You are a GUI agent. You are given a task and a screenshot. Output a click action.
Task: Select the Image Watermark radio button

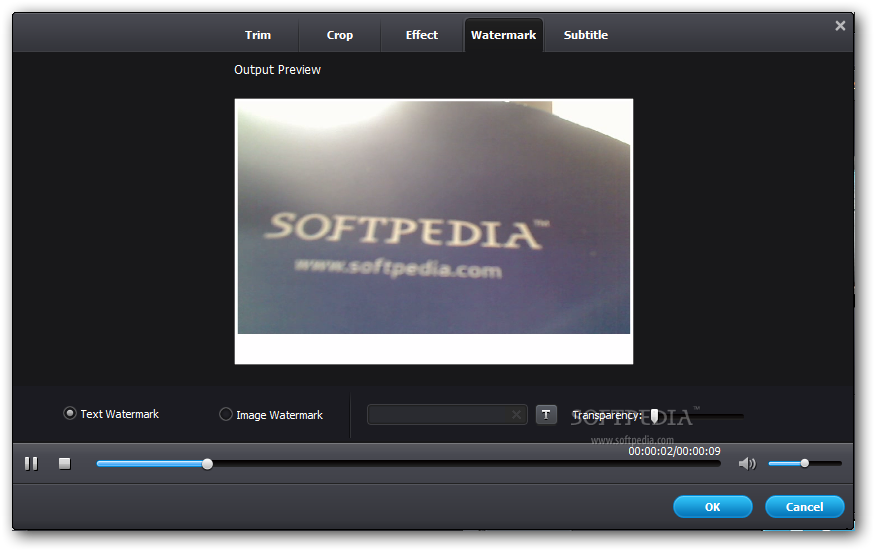[225, 414]
